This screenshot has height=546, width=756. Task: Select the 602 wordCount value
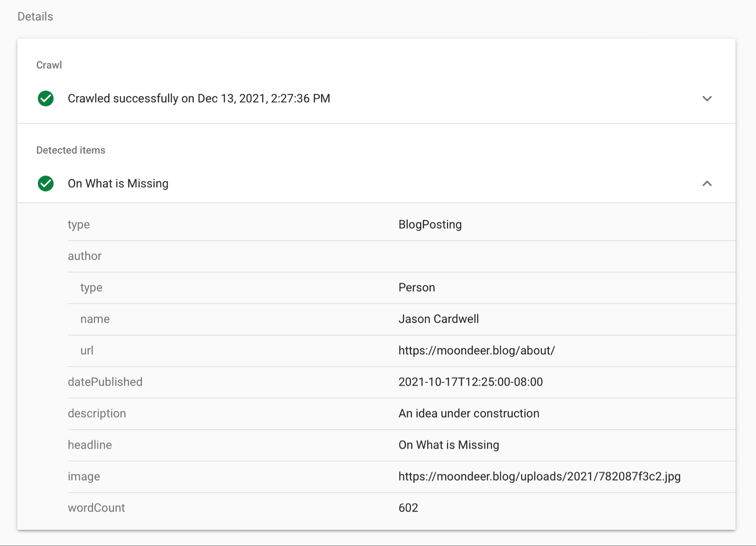408,508
